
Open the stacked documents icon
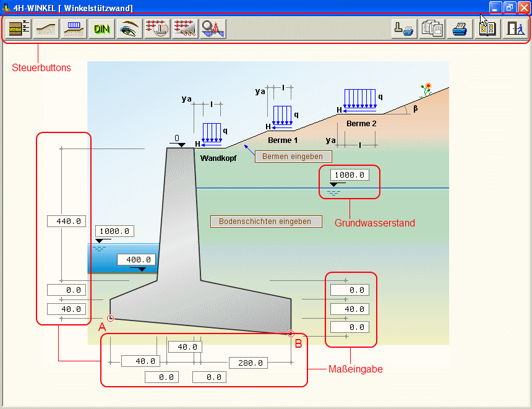pos(432,29)
